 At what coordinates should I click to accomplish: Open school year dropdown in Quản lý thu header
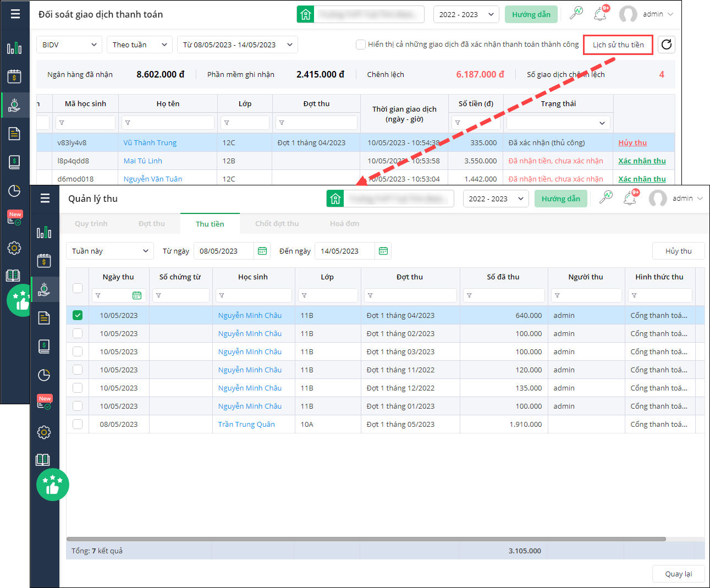(496, 199)
